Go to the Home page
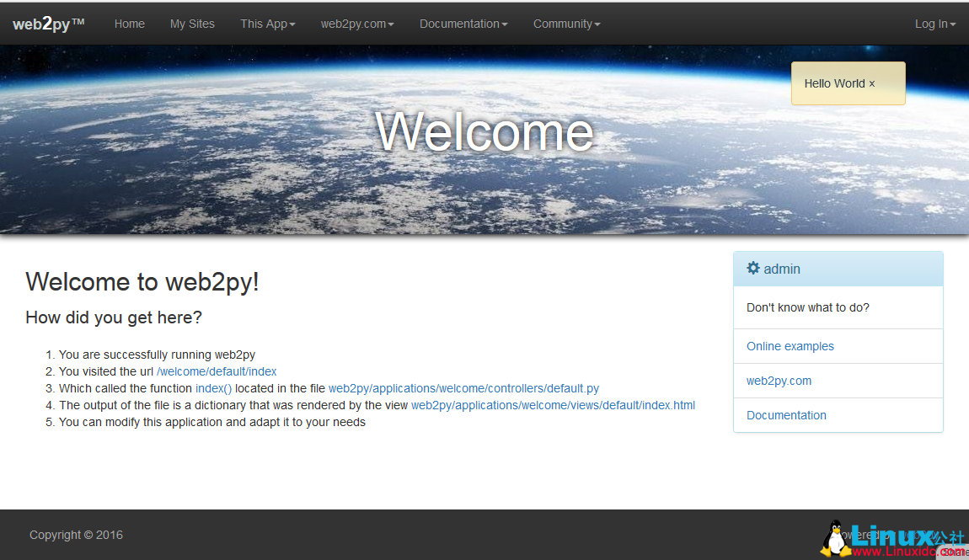 tap(129, 24)
